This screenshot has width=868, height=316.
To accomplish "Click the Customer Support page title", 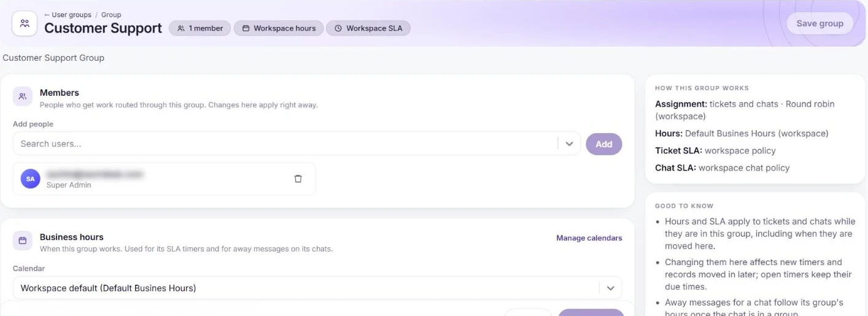I will pos(103,28).
